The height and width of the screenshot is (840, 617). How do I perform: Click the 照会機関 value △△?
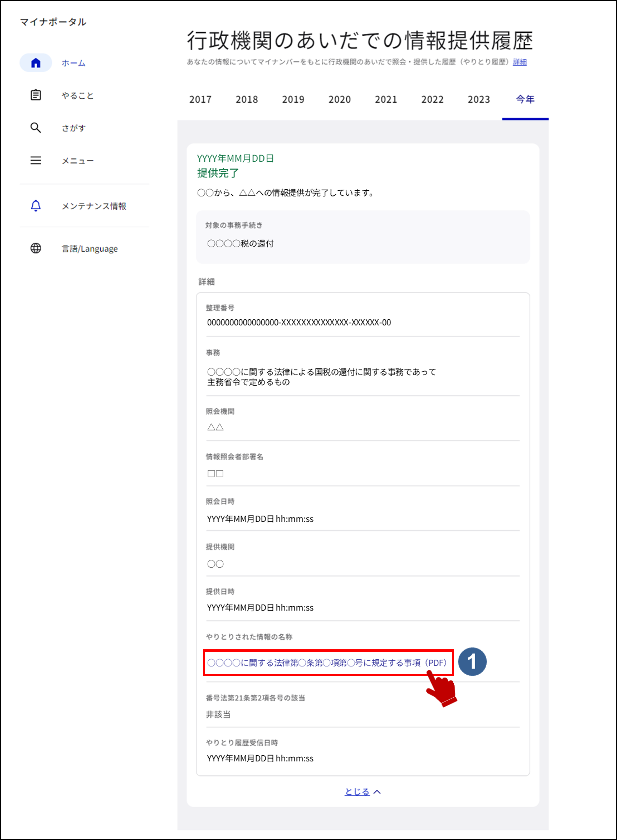coord(215,427)
